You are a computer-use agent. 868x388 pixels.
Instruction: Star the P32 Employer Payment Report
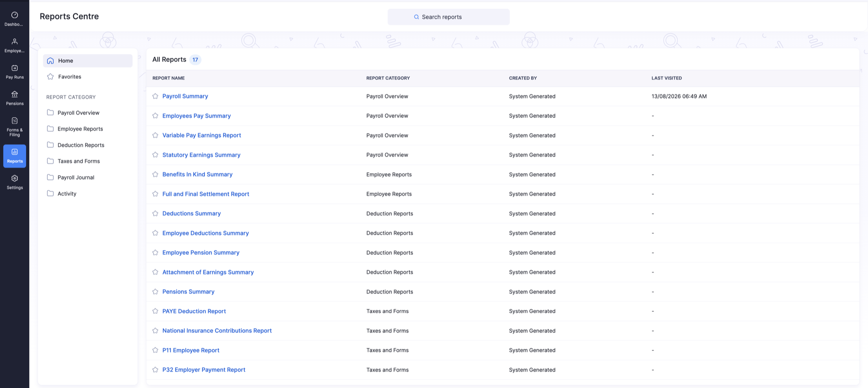click(x=155, y=369)
